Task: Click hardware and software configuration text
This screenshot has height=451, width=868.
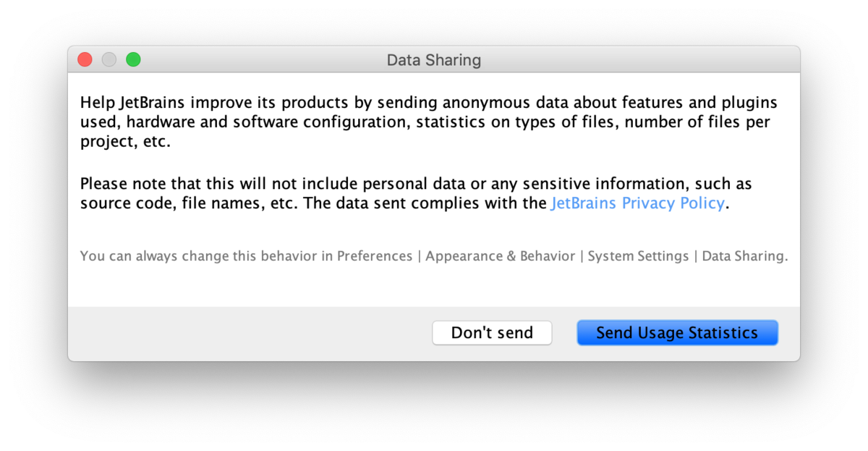Action: click(269, 122)
